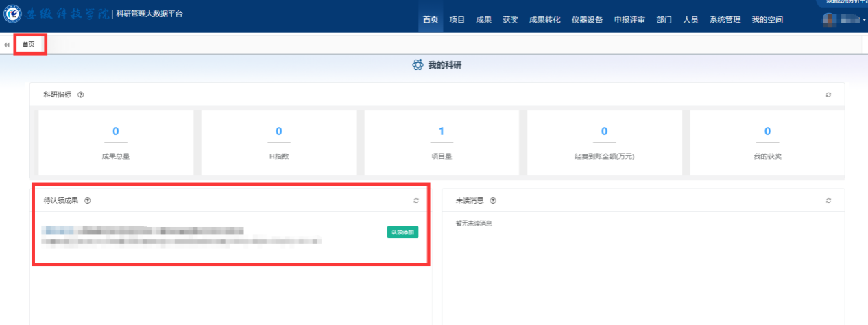
Task: Open the 项目 menu
Action: click(x=457, y=20)
